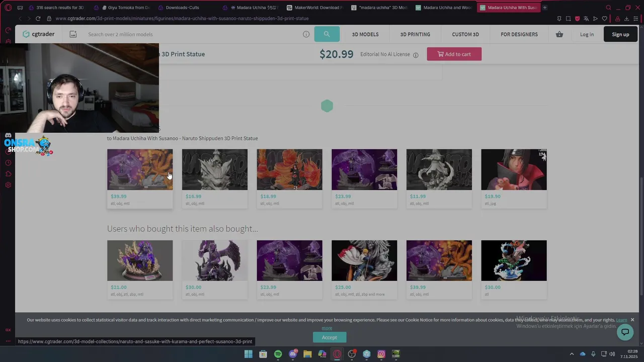Open the live chat bubble

[625, 332]
